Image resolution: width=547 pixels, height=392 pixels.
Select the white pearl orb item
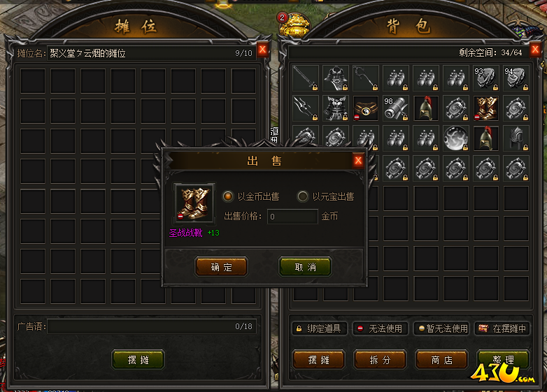[455, 138]
